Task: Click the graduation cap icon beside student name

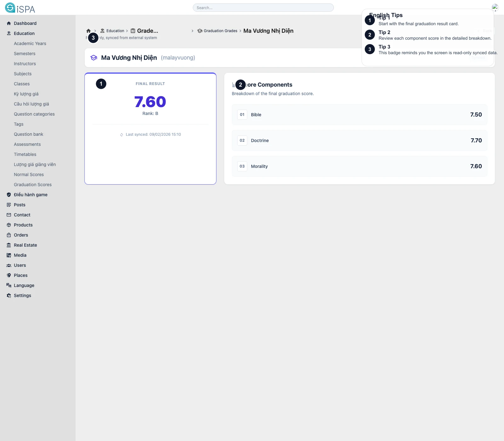Action: [x=94, y=58]
